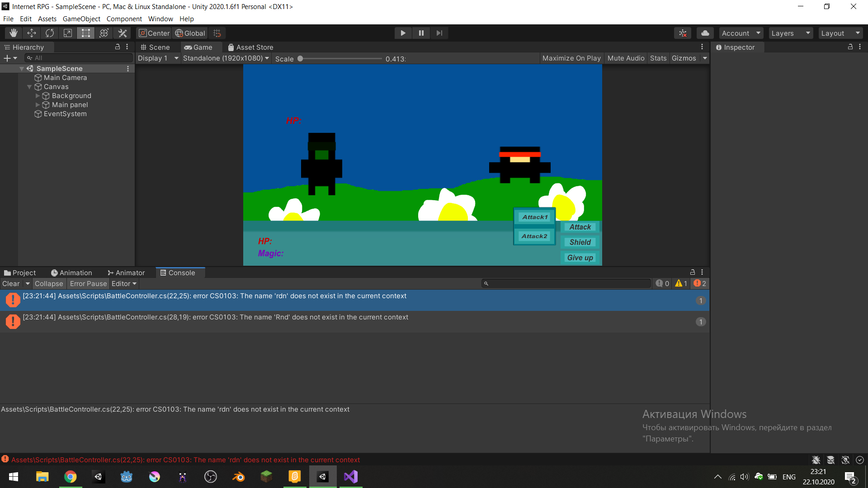Toggle console warnings filter

tap(681, 283)
